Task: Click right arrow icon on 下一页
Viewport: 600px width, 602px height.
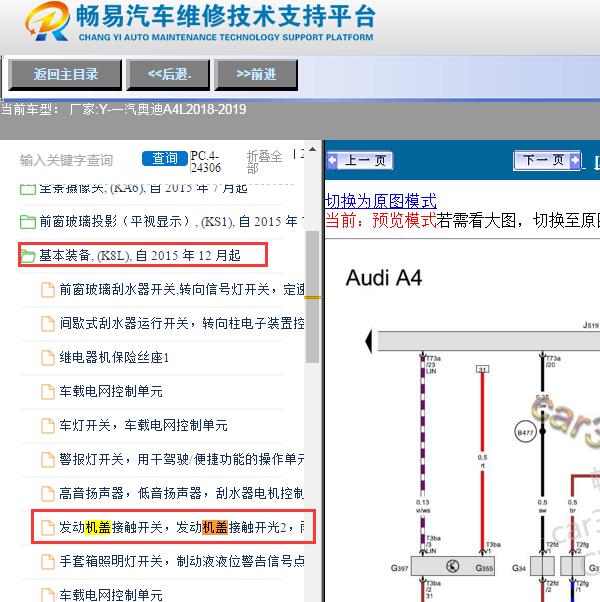Action: [x=575, y=160]
